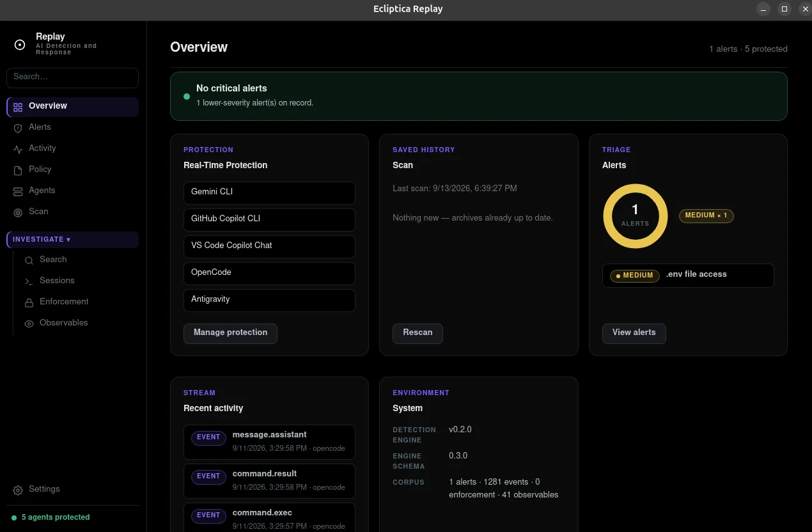This screenshot has height=532, width=812.
Task: Open the .env file access alert row
Action: click(x=688, y=276)
